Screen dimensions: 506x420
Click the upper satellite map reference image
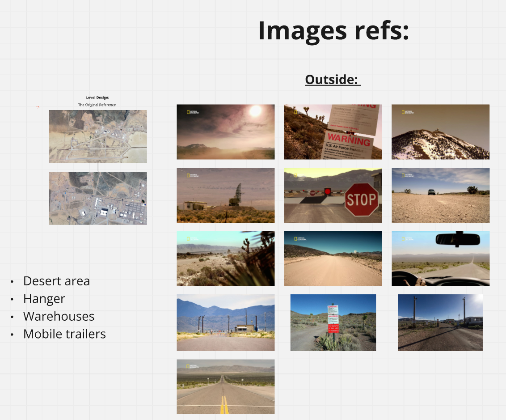(x=98, y=136)
